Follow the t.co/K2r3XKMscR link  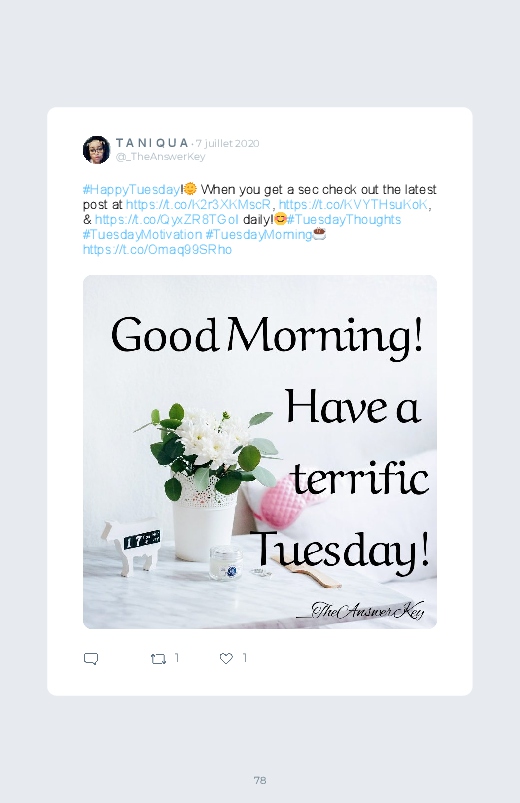pos(198,205)
